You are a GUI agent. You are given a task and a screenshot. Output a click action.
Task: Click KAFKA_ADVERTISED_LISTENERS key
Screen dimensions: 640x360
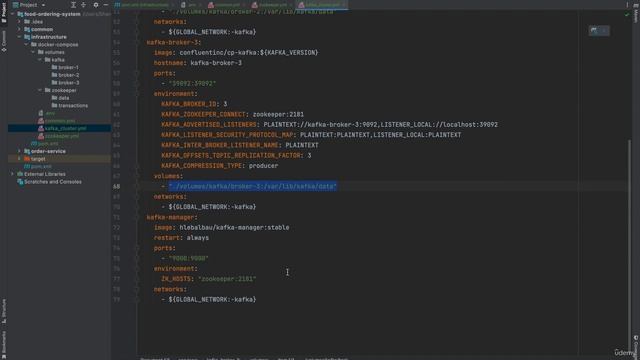click(209, 124)
